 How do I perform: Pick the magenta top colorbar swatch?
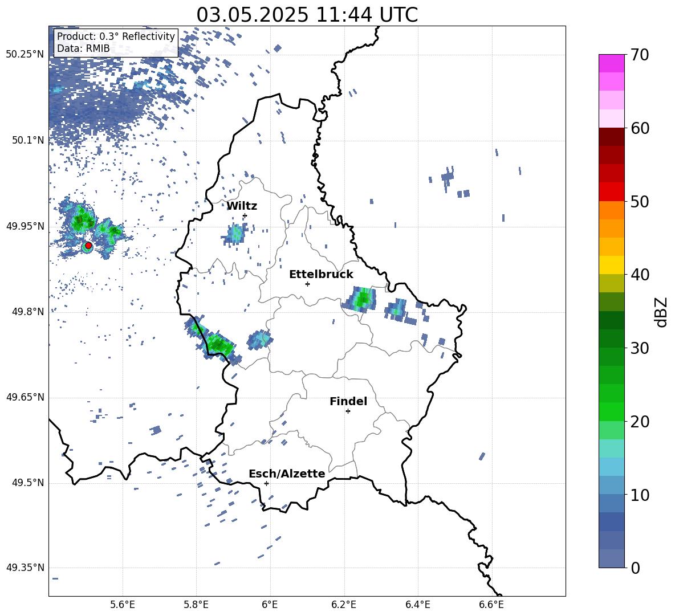point(611,63)
